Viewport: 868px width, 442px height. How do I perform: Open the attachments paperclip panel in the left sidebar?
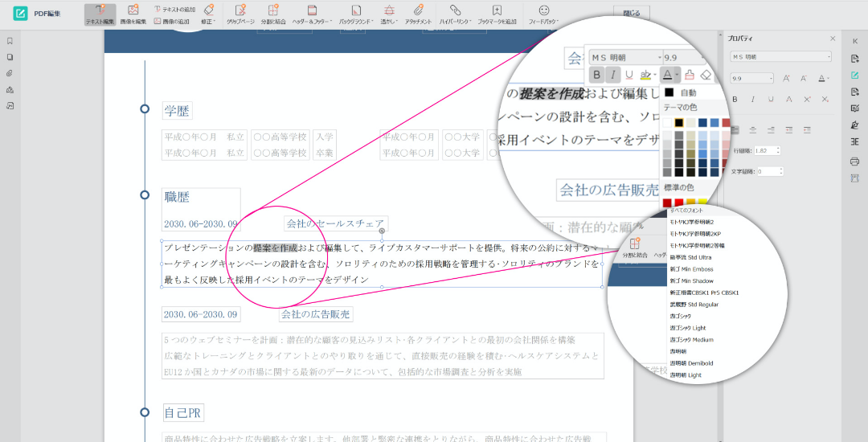tap(10, 73)
